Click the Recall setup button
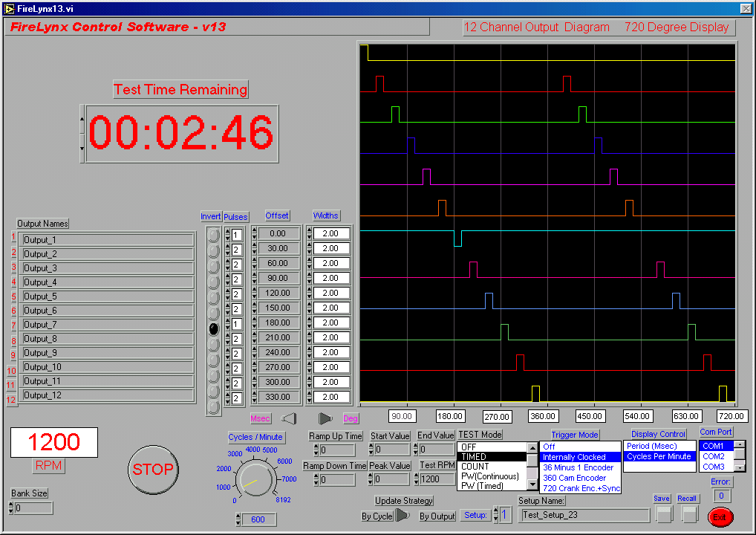Screen dimensions: 756x535 pos(690,513)
